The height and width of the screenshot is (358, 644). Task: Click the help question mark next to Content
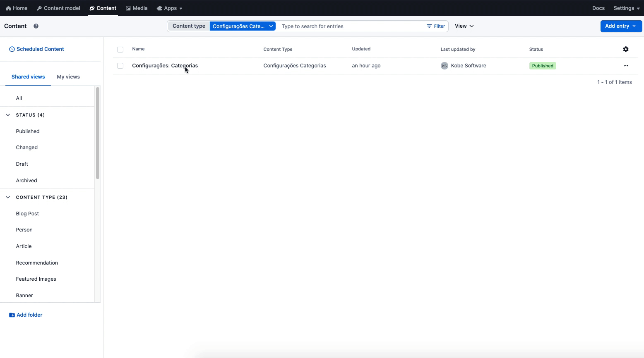(36, 26)
